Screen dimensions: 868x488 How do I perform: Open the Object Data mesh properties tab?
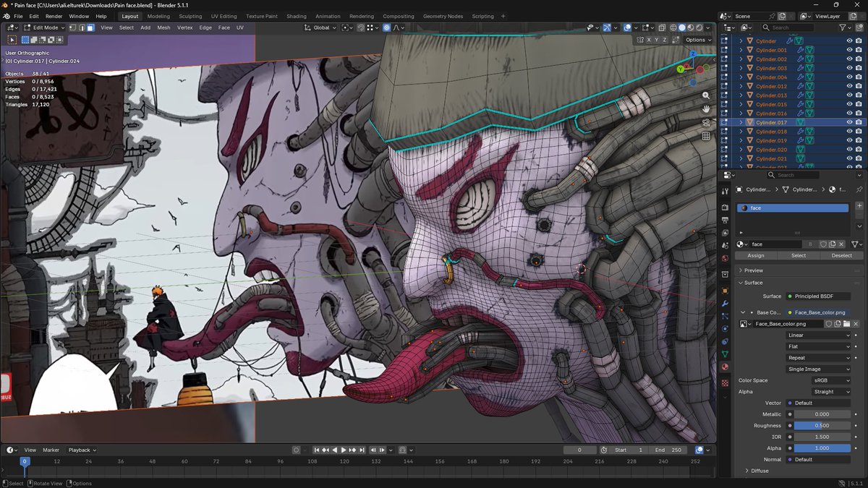[x=726, y=354]
